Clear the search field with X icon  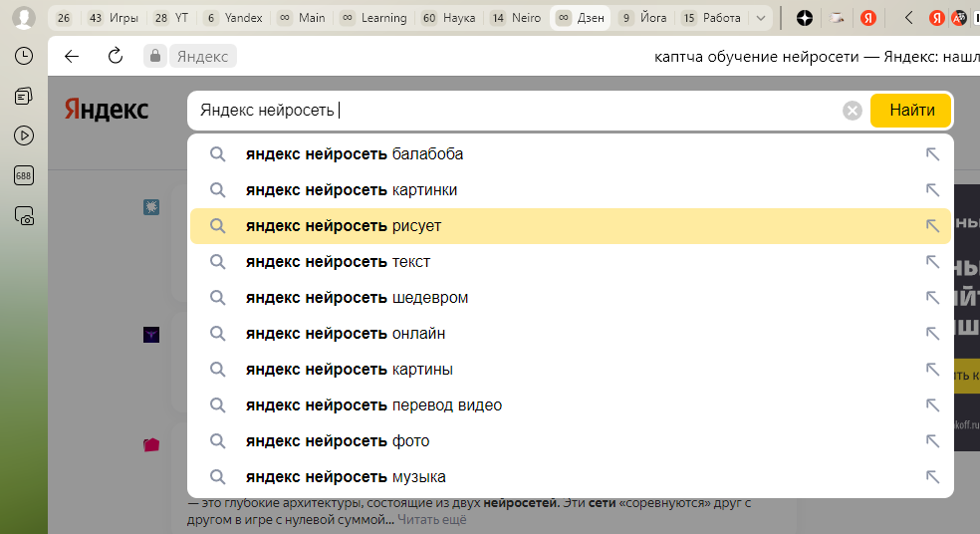pos(852,111)
